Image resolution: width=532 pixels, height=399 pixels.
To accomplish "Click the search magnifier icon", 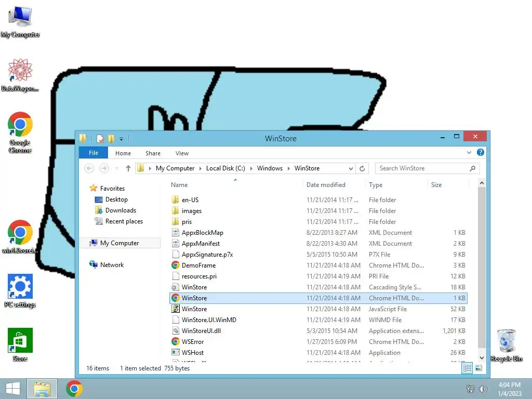I will point(472,168).
